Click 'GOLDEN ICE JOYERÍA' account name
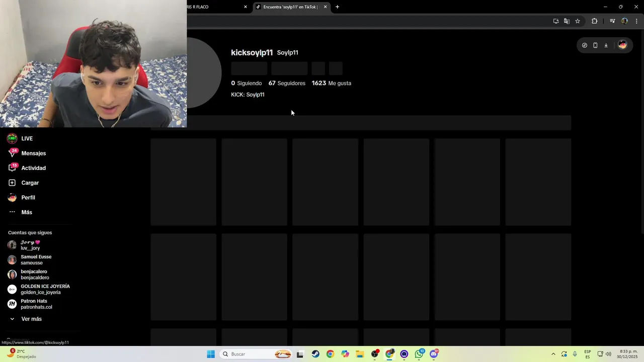This screenshot has width=644, height=362. (45, 287)
